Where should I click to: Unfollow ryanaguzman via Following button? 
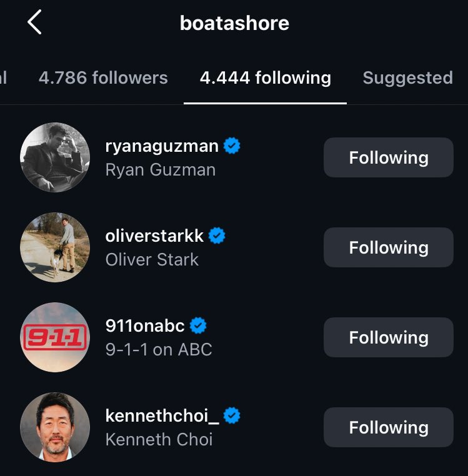click(388, 157)
